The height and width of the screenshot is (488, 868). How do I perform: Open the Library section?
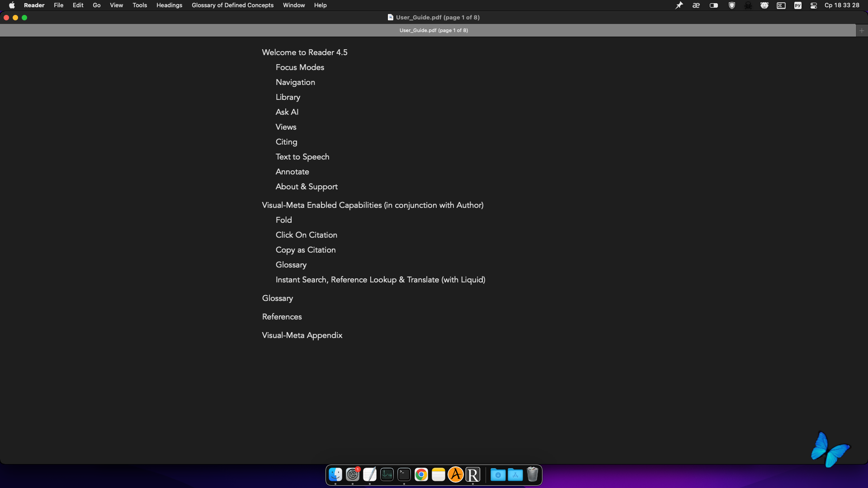288,97
